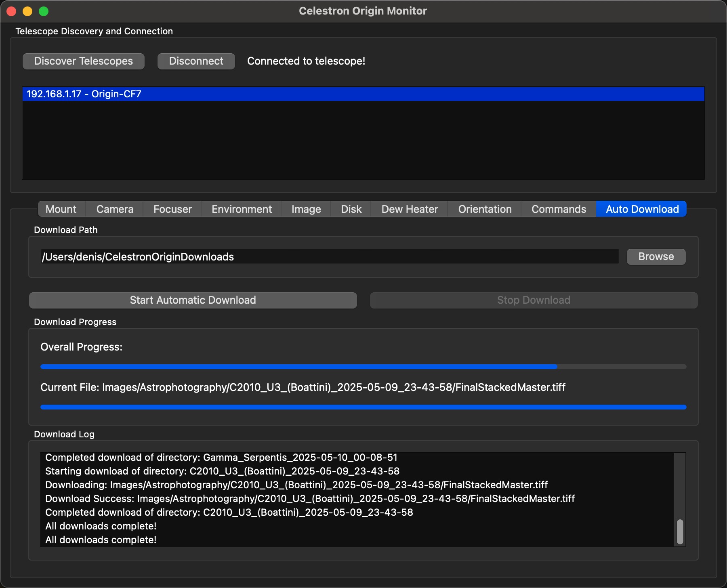Click the 'Downloading: Images/Astrophotography' log line
Screen dimensions: 727x588
(296, 485)
